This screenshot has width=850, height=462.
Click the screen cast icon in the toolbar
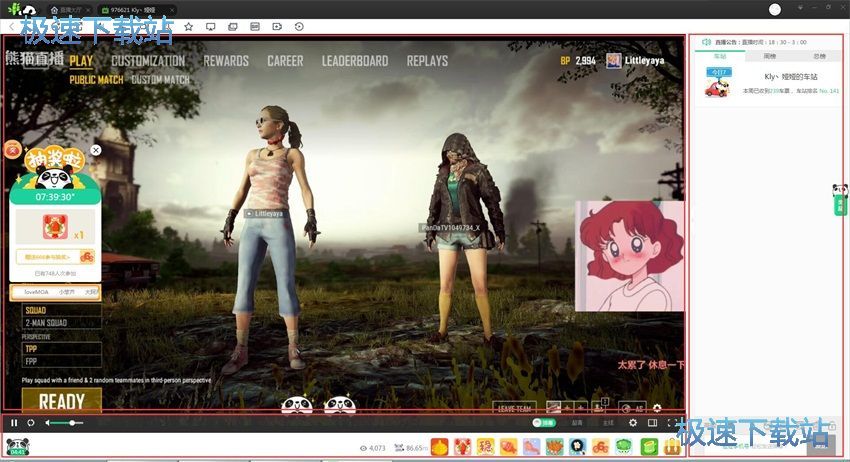[x=210, y=27]
